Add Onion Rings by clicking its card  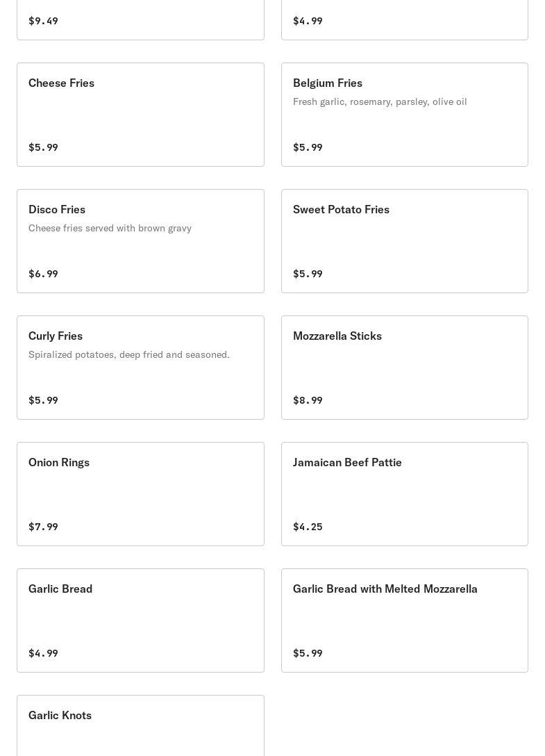tap(140, 494)
